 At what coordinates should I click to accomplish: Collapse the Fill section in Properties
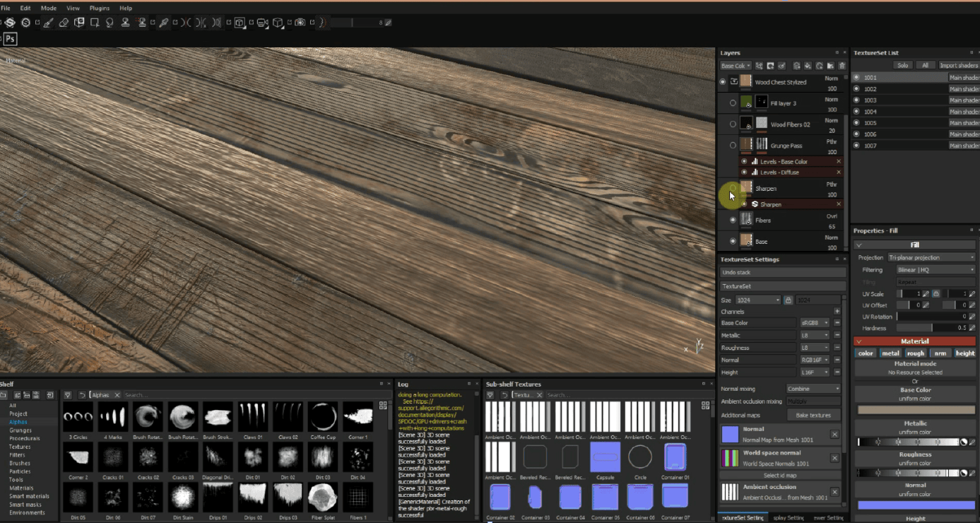[859, 245]
